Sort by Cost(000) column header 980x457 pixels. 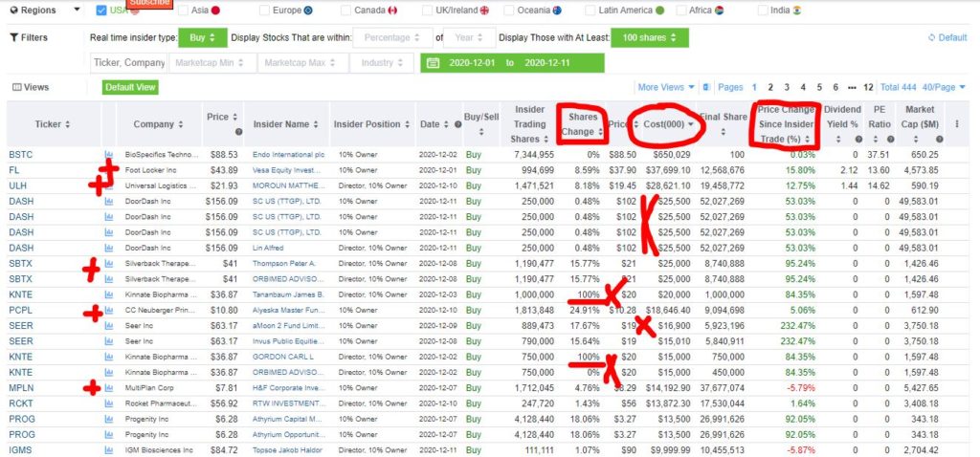(x=667, y=124)
